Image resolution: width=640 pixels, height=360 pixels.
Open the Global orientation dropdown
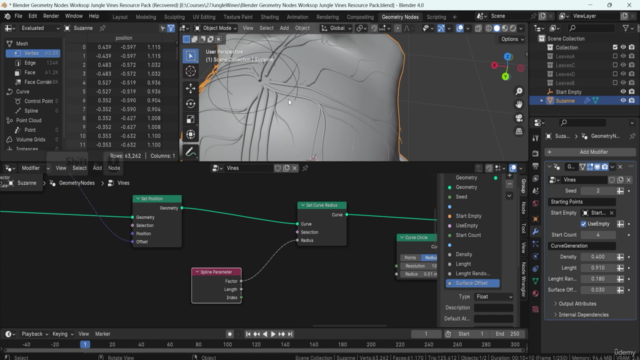[337, 28]
